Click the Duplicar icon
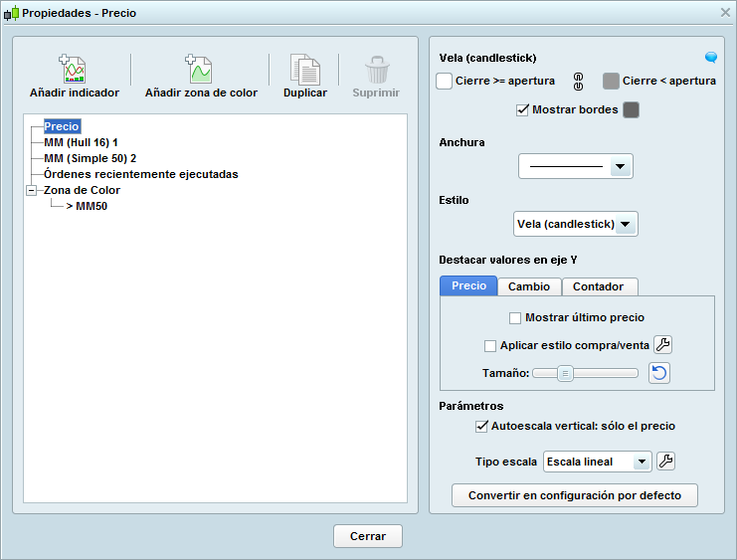The height and width of the screenshot is (560, 737). tap(304, 70)
